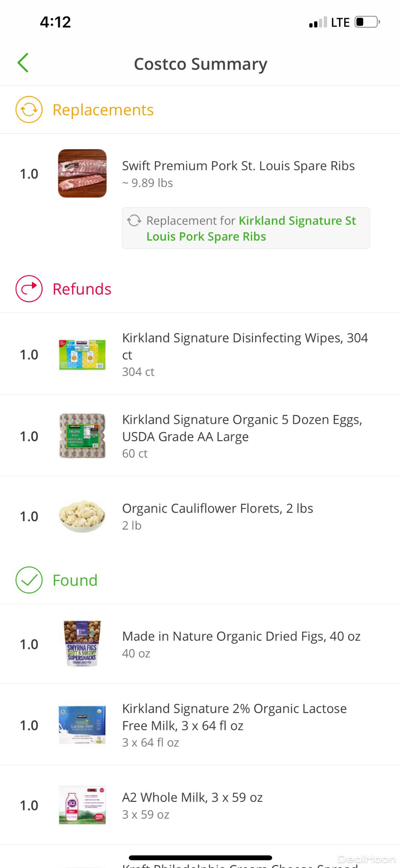Tap the lactose free milk thumbnail

point(82,725)
